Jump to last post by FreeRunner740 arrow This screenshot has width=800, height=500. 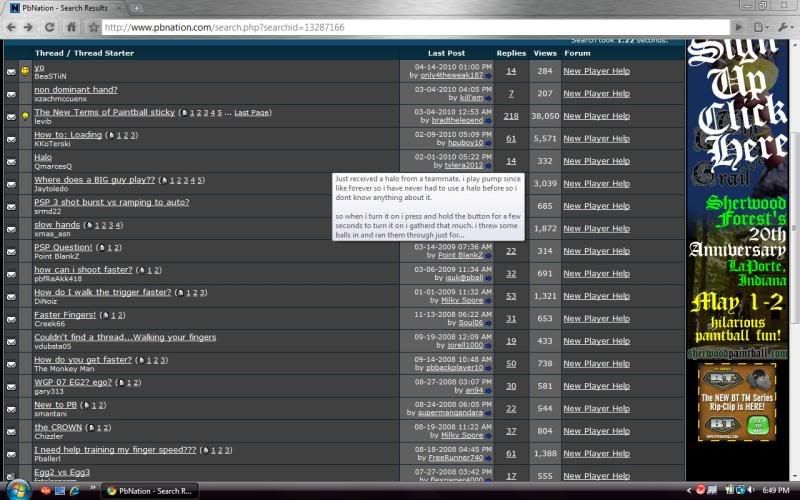(x=488, y=458)
